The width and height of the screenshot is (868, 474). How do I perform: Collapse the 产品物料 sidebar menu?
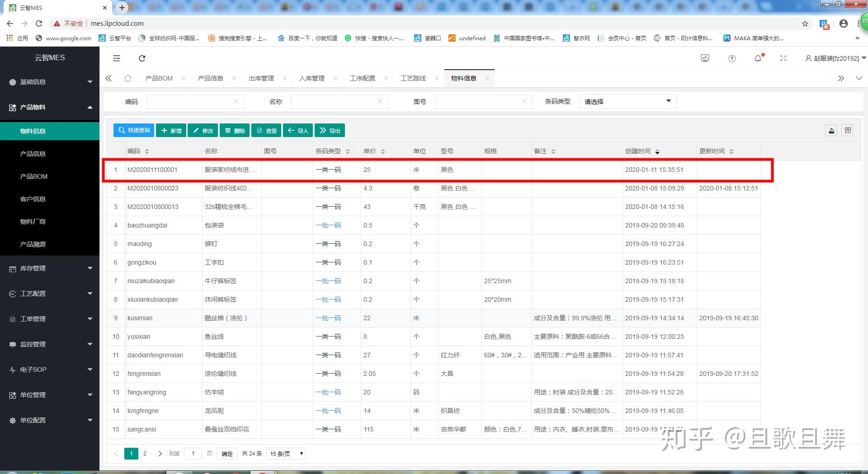[x=50, y=107]
